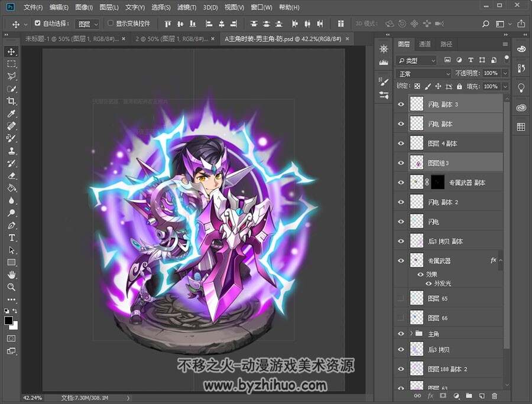Screen dimensions: 532x404
Task: Click the 不透明度 100% value field
Action: point(491,73)
